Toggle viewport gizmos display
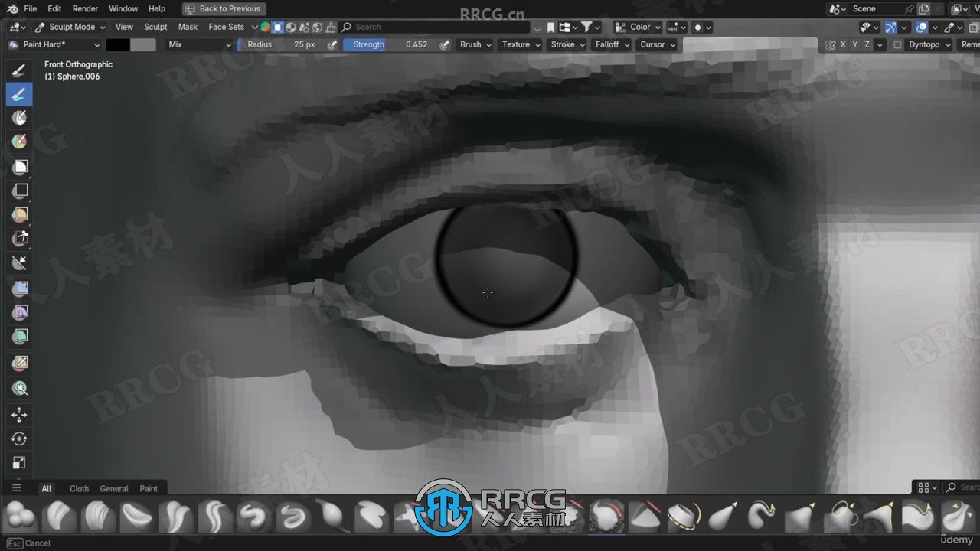Screen dimensions: 980x551 [891, 27]
